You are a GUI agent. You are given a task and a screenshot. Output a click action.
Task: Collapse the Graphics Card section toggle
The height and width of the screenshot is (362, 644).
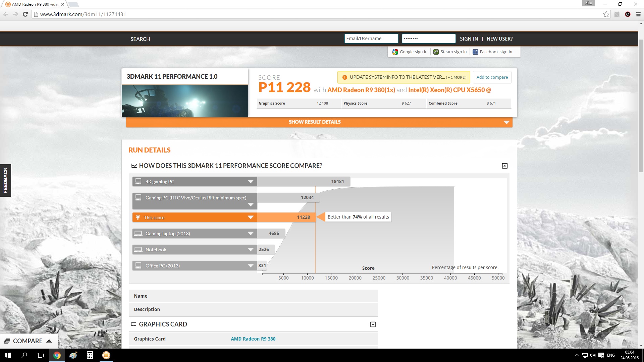(x=373, y=324)
